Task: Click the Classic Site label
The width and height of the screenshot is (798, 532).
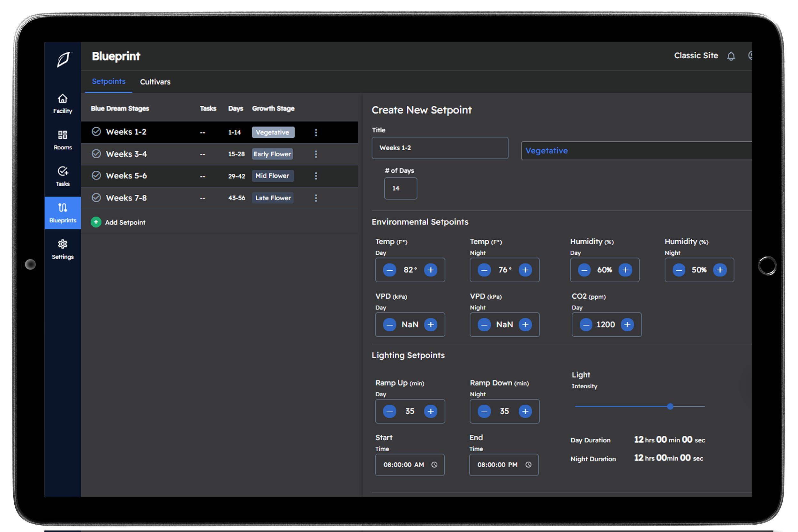Action: (x=696, y=56)
